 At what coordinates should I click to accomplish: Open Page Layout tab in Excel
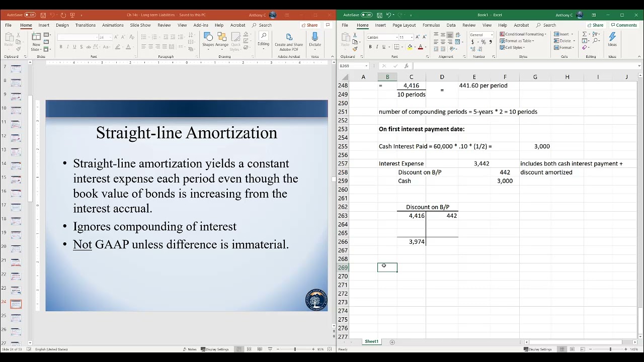pyautogui.click(x=404, y=25)
